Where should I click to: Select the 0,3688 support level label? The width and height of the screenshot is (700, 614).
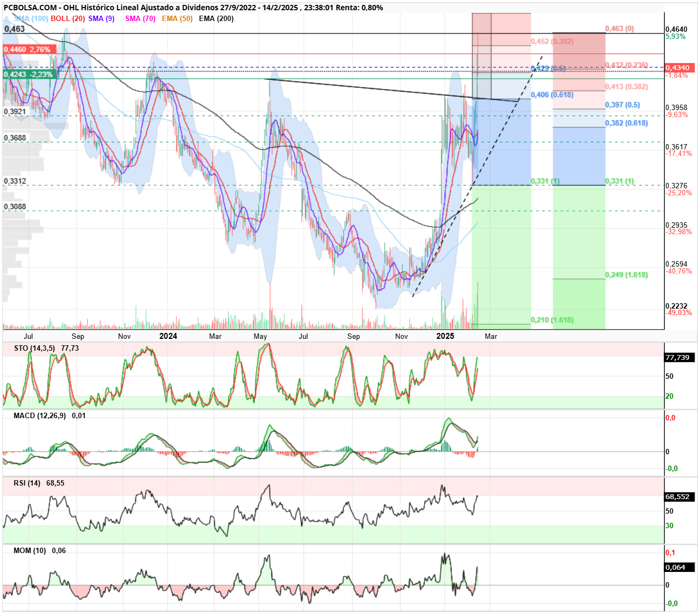(x=15, y=138)
